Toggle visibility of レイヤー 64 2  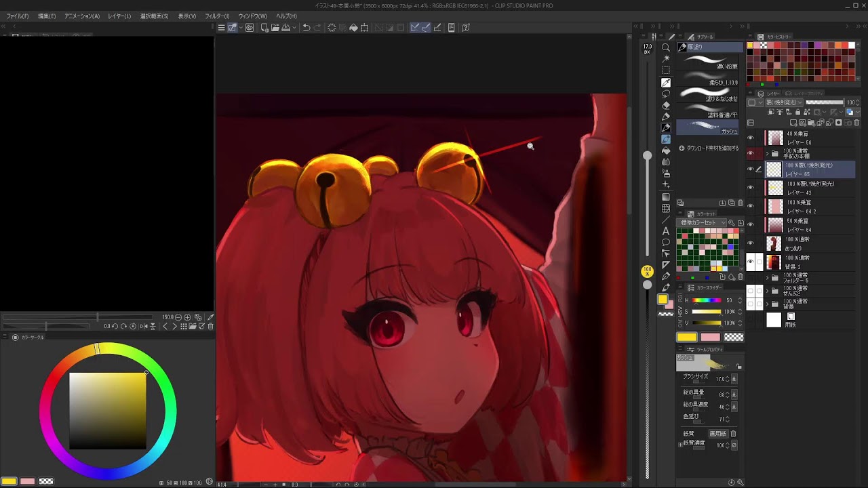click(750, 206)
